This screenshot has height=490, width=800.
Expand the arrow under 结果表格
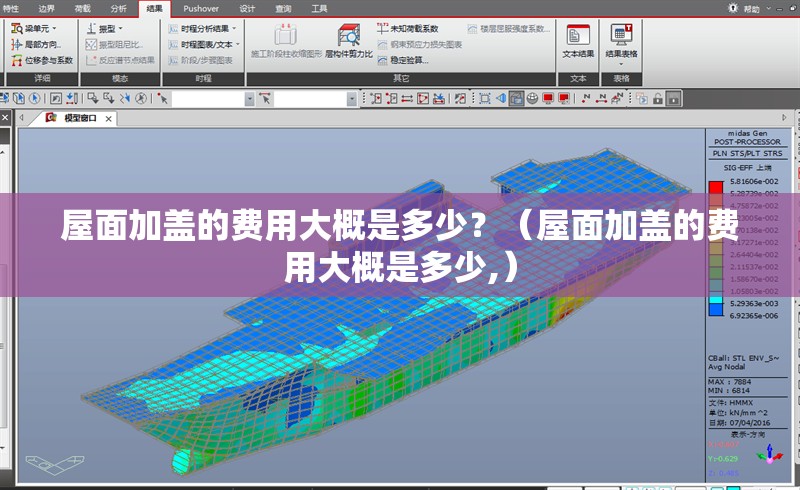pyautogui.click(x=621, y=64)
